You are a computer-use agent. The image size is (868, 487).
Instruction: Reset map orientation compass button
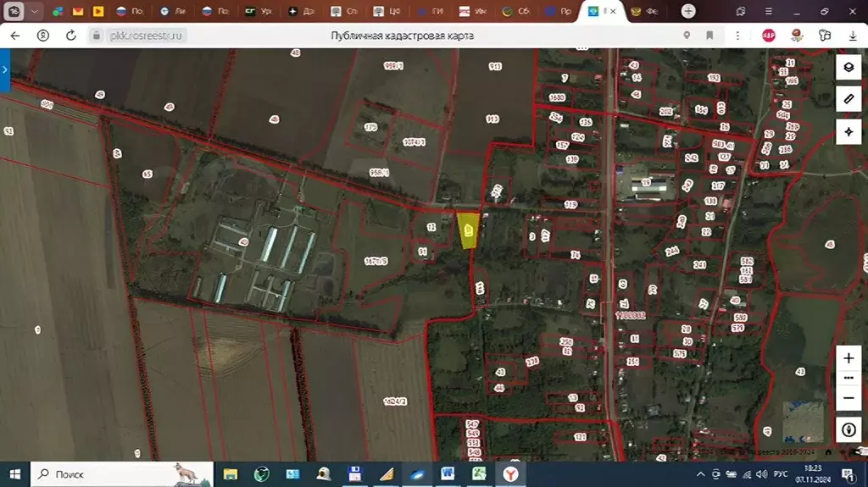[x=848, y=429]
